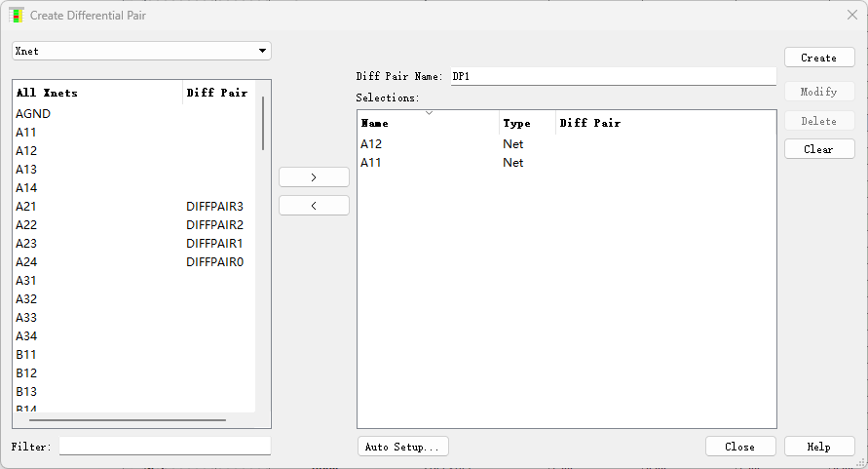Select Xnet A21 with DIFFPAIR3
868x469 pixels.
(x=133, y=207)
